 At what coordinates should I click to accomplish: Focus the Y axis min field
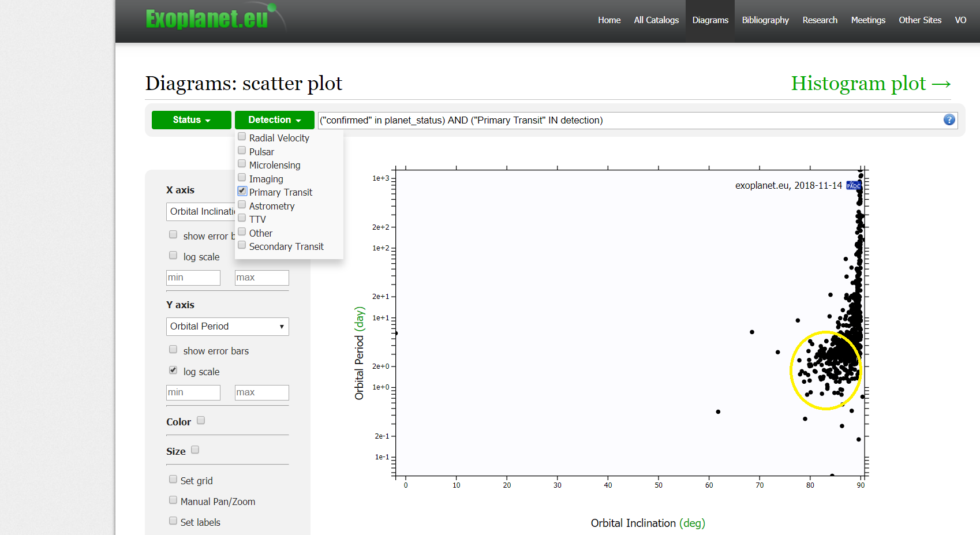pyautogui.click(x=193, y=392)
